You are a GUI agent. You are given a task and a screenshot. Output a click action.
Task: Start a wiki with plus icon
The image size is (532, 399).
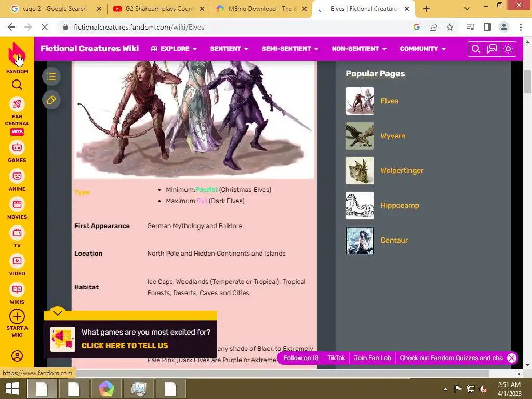tap(17, 316)
